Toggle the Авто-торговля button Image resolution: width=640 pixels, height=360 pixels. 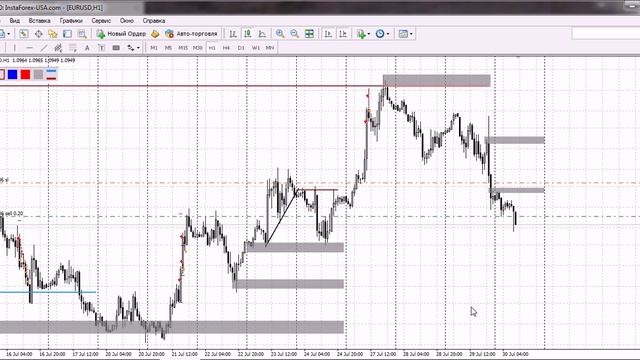(x=191, y=34)
